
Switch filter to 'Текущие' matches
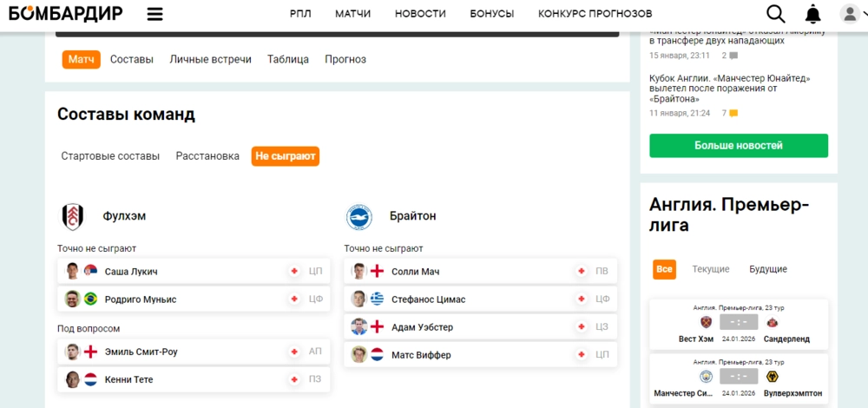pyautogui.click(x=710, y=269)
